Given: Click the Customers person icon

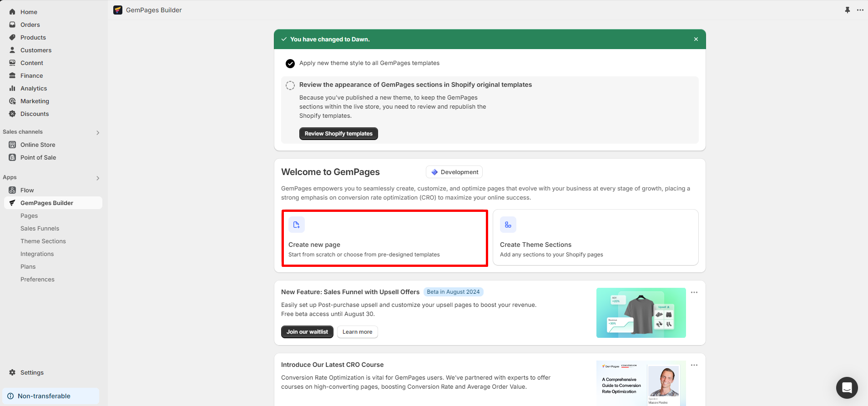Looking at the screenshot, I should tap(12, 50).
